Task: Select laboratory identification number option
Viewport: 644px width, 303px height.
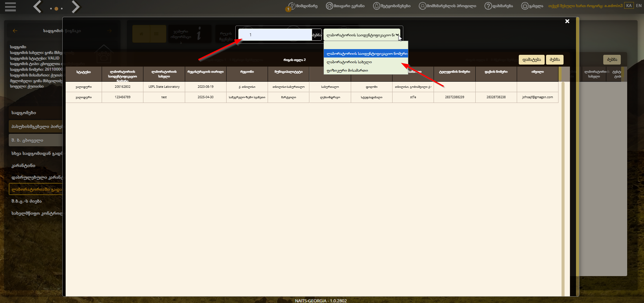Action: coord(366,54)
